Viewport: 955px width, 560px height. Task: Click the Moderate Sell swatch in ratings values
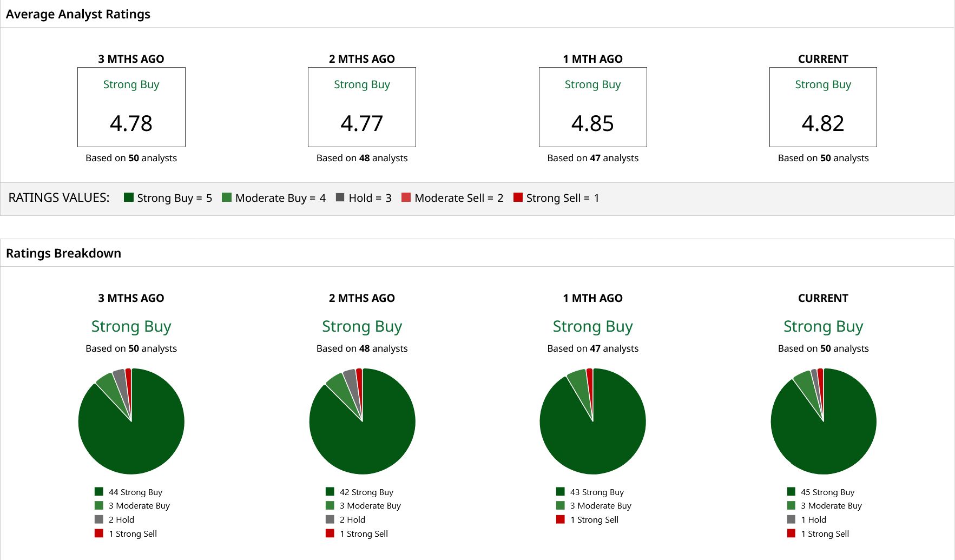coord(406,197)
